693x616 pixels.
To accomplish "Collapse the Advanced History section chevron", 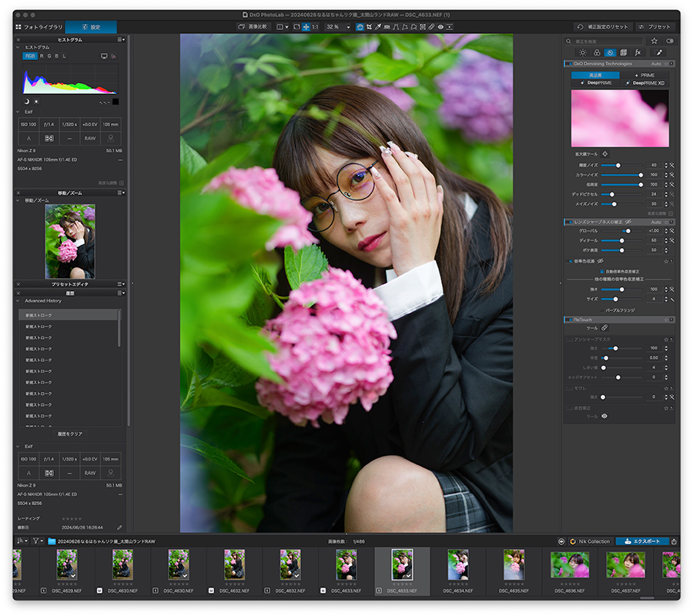I will (x=18, y=301).
